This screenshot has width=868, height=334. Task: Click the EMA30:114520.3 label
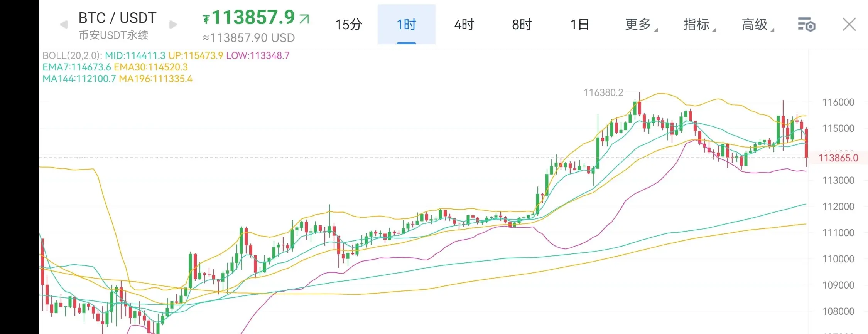click(151, 67)
